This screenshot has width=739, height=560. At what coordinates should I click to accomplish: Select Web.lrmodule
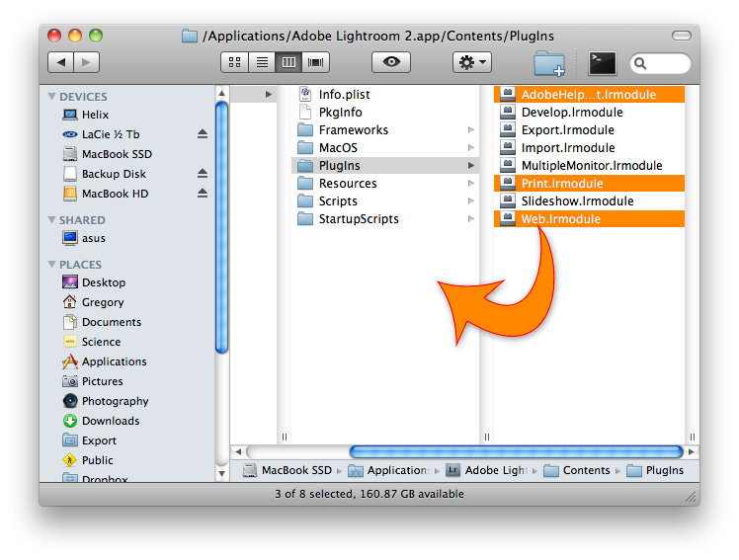[x=589, y=219]
